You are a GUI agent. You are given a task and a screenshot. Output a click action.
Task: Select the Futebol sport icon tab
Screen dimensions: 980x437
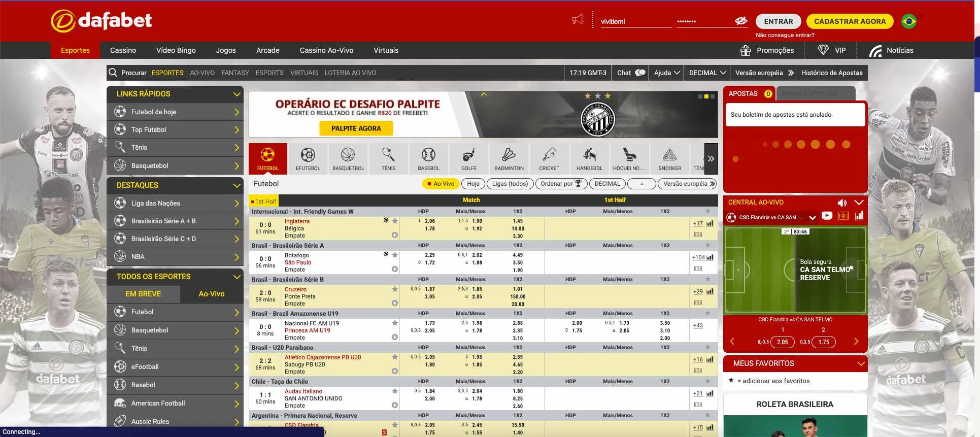click(x=268, y=158)
